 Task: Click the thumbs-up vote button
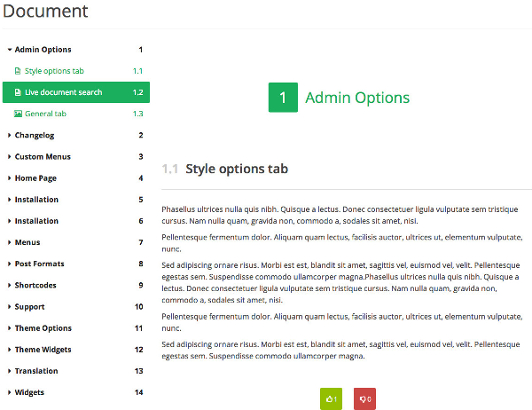pos(331,398)
